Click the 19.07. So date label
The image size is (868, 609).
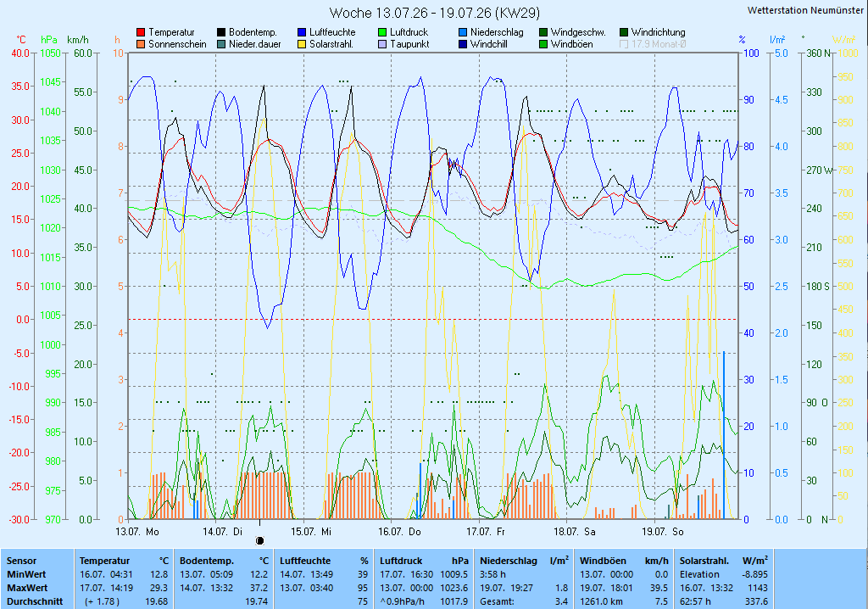(663, 532)
